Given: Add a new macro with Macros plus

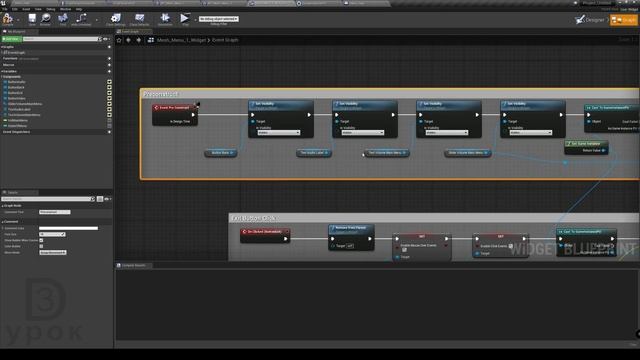Looking at the screenshot, I should click(109, 65).
